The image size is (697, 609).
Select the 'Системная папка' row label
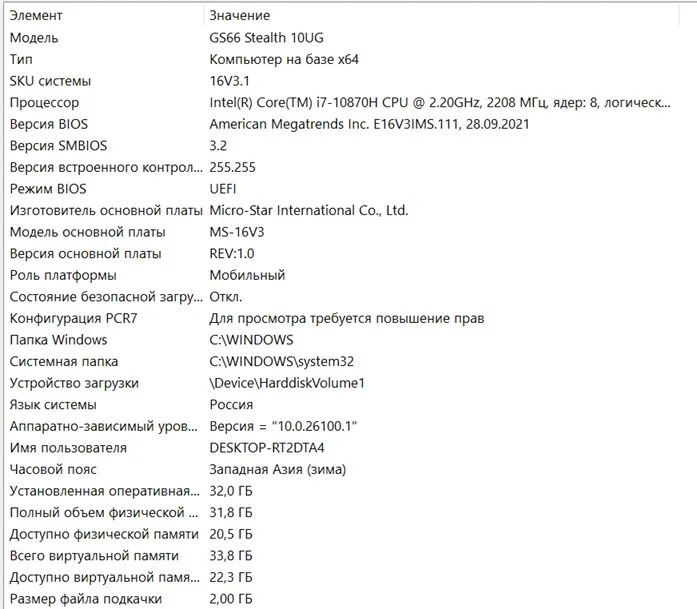64,362
